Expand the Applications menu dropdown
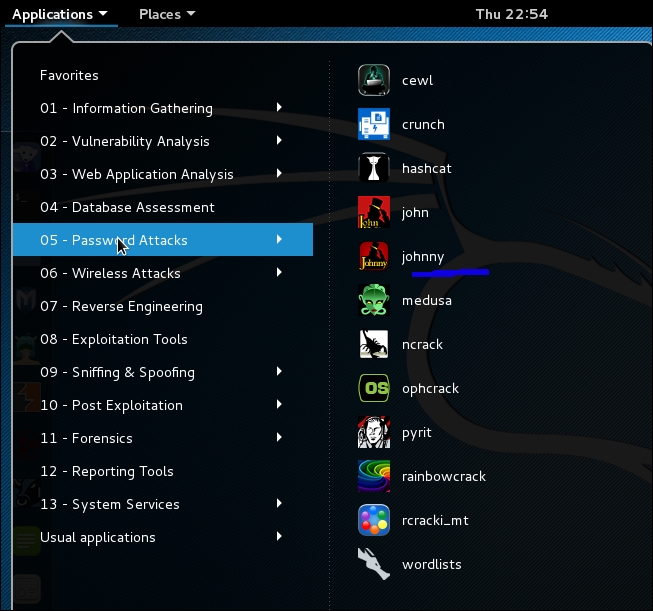 (60, 14)
